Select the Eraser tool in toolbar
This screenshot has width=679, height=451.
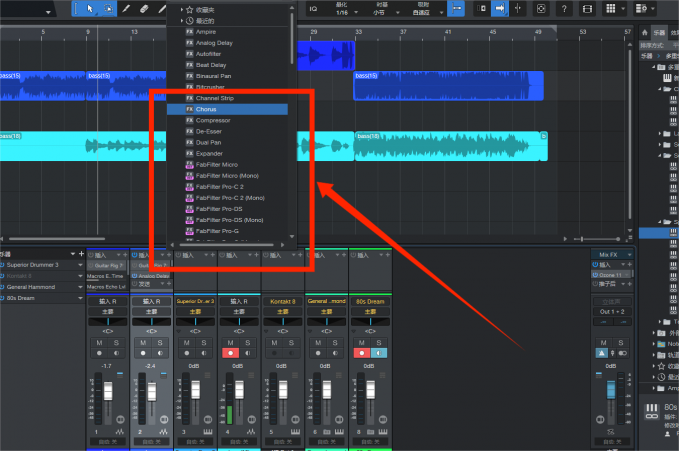click(146, 8)
